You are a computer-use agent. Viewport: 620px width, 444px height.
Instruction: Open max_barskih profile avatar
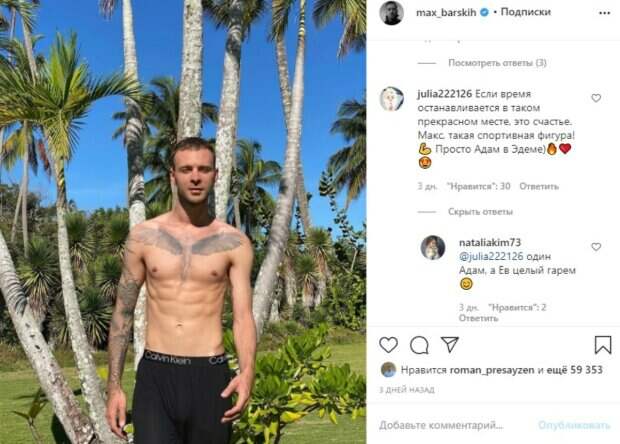tap(391, 13)
